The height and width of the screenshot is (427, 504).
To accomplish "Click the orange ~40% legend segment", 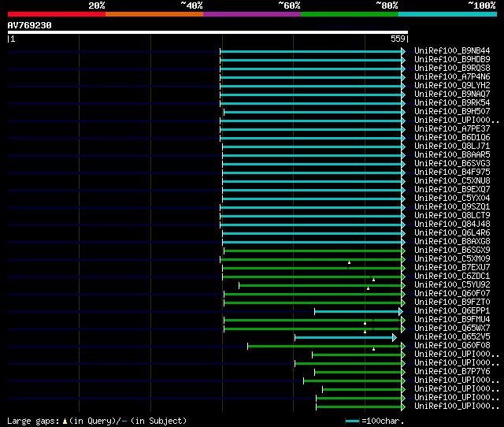I will click(x=154, y=14).
